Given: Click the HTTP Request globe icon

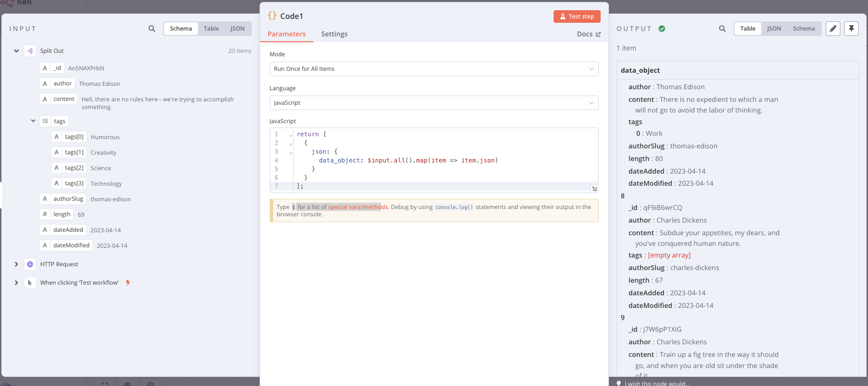Looking at the screenshot, I should (x=30, y=264).
